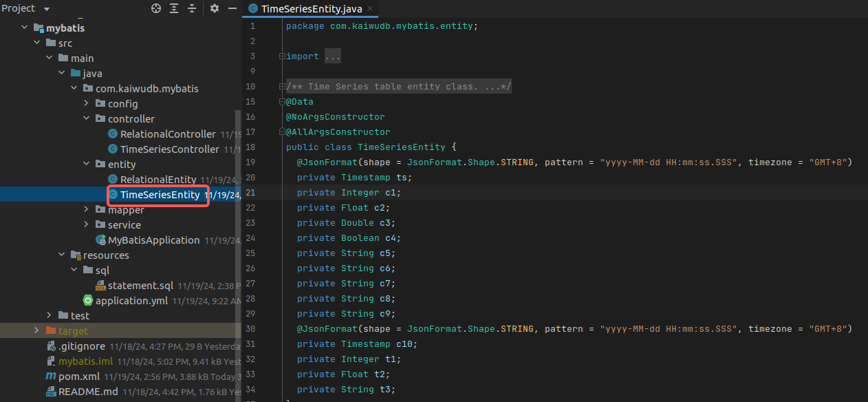Viewport: 868px width, 402px height.
Task: Unfold the Time Series Javadoc comment
Action: tap(282, 87)
